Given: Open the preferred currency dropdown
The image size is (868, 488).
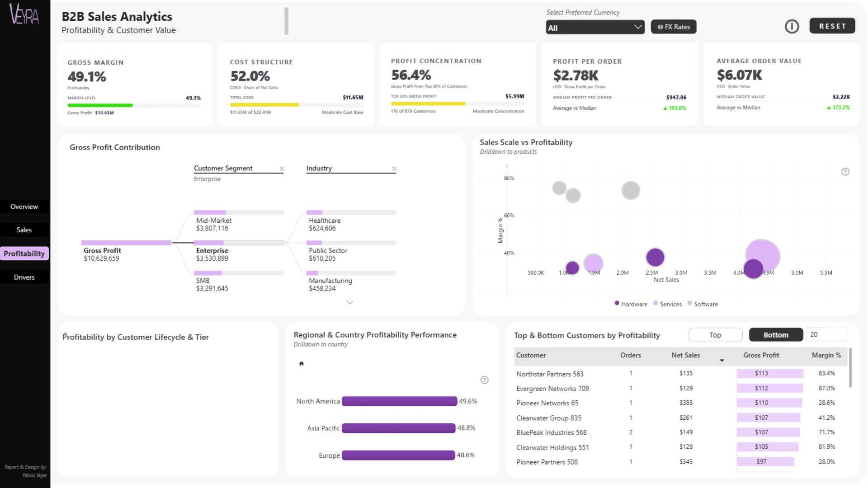Looking at the screenshot, I should click(x=595, y=27).
